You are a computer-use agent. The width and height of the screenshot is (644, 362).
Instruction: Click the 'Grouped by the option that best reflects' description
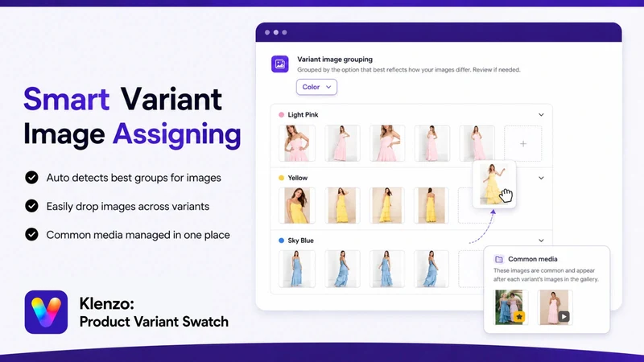[409, 70]
